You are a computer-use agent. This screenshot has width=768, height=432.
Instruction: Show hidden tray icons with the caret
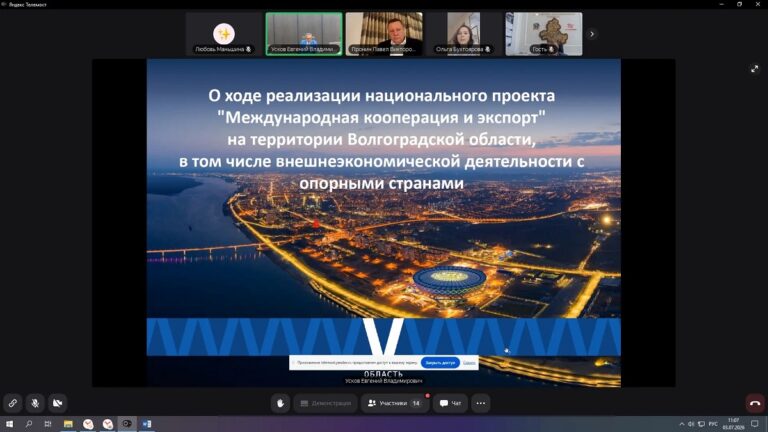click(x=681, y=424)
